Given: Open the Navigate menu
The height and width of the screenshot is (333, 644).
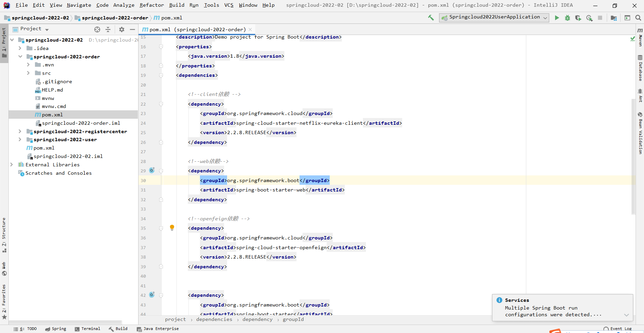Looking at the screenshot, I should click(79, 5).
